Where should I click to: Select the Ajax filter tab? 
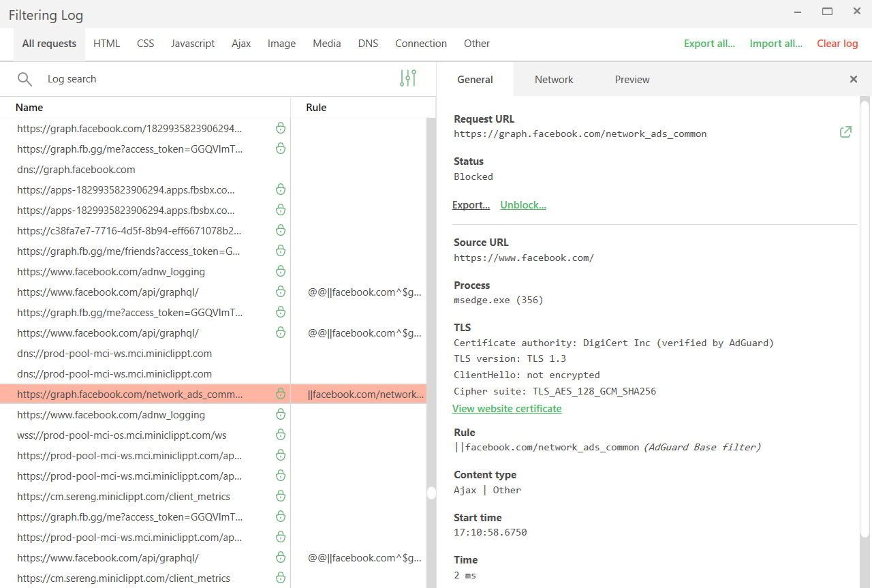tap(241, 44)
